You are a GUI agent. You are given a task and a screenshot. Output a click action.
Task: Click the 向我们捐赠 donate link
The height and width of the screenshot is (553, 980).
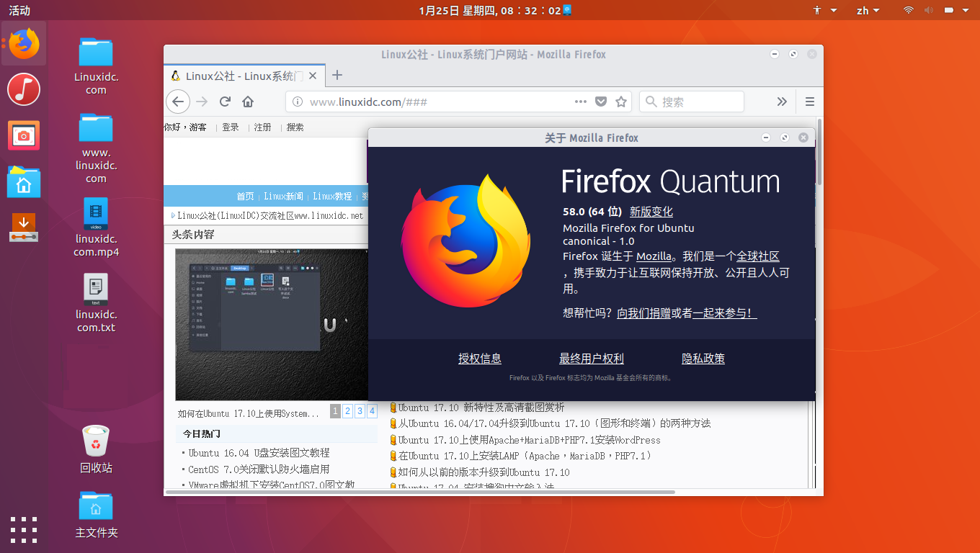point(643,313)
